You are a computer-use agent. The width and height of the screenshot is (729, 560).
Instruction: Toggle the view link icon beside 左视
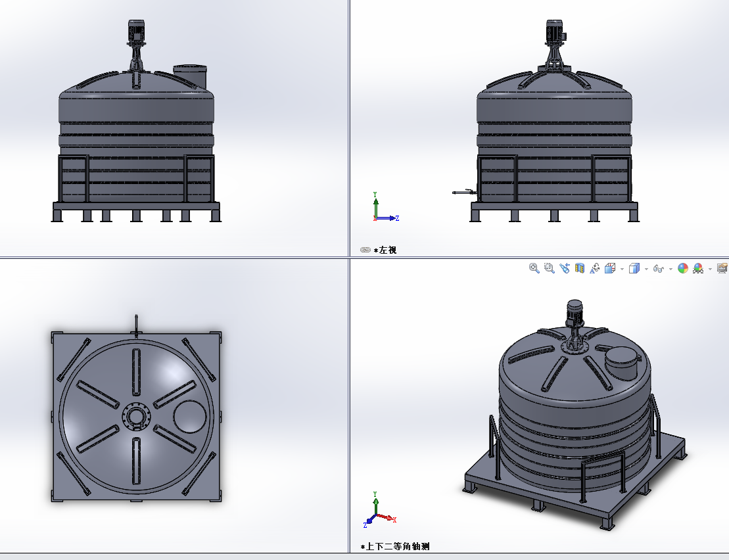(x=365, y=250)
